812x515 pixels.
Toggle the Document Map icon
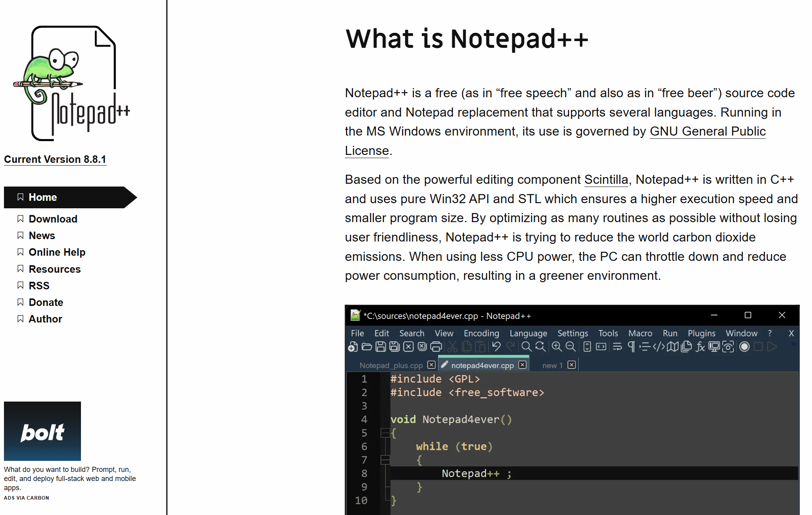tap(673, 347)
